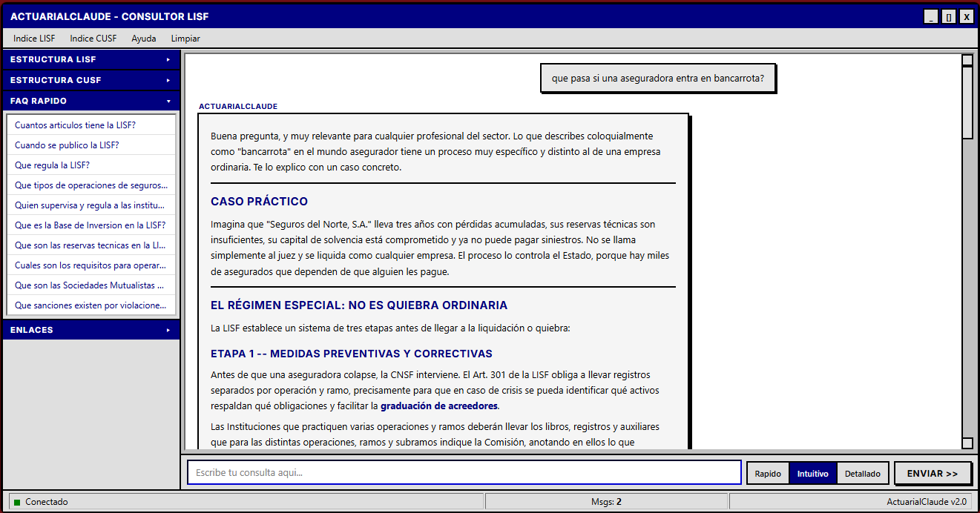Viewport: 980px width, 513px height.
Task: Open the Indice LISF menu
Action: (x=34, y=39)
